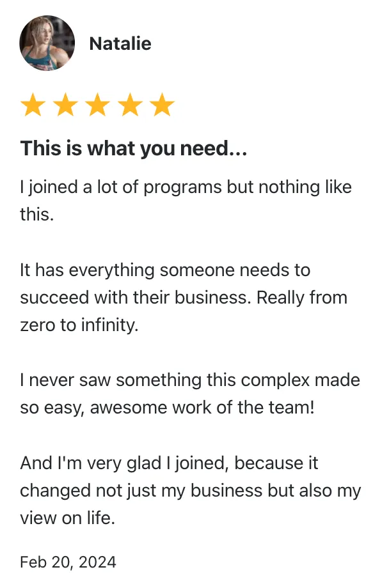Click the review title "This is what you need..."
Viewport: 389px width, 588px height.
tap(134, 148)
